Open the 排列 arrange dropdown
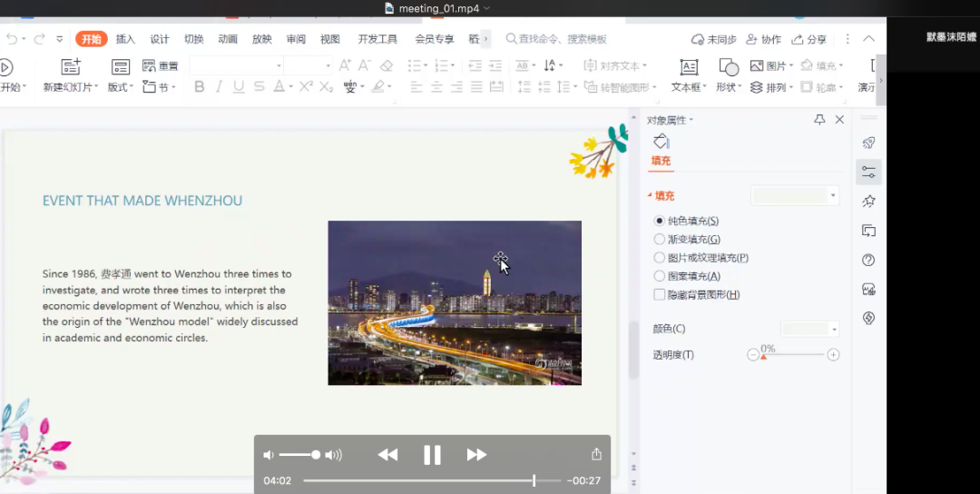Viewport: 980px width, 494px height. pos(790,87)
